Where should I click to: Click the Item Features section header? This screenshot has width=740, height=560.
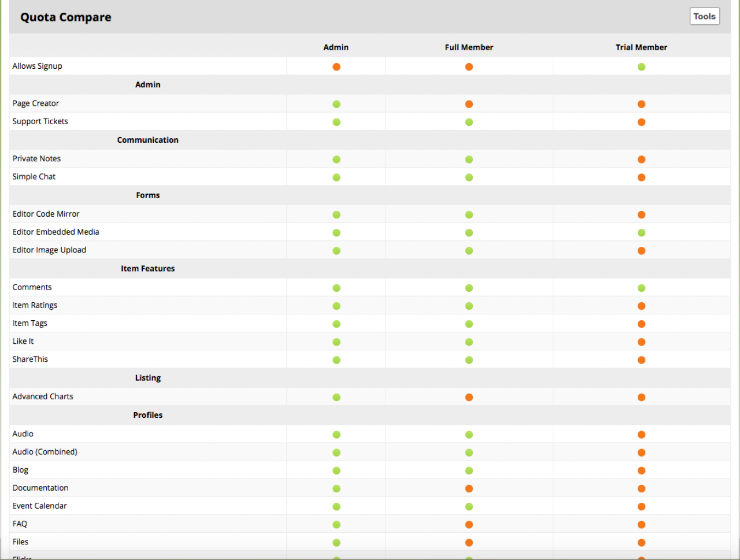coord(147,268)
